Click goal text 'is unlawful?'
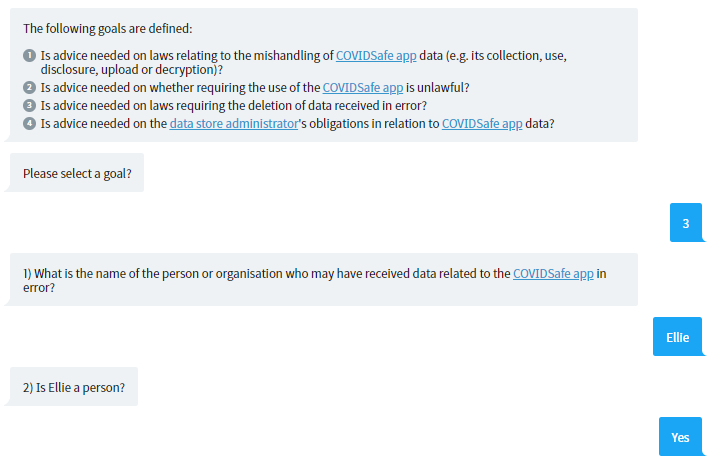The height and width of the screenshot is (465, 710). (437, 87)
